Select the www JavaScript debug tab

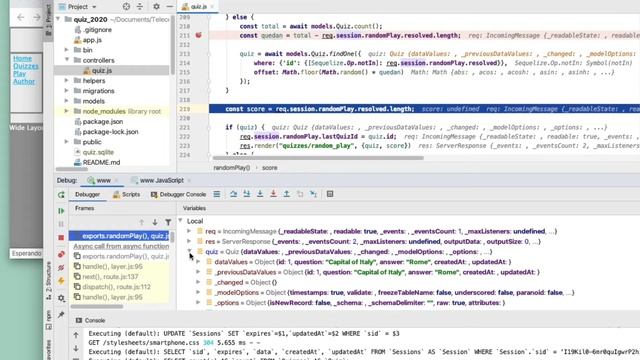click(161, 180)
